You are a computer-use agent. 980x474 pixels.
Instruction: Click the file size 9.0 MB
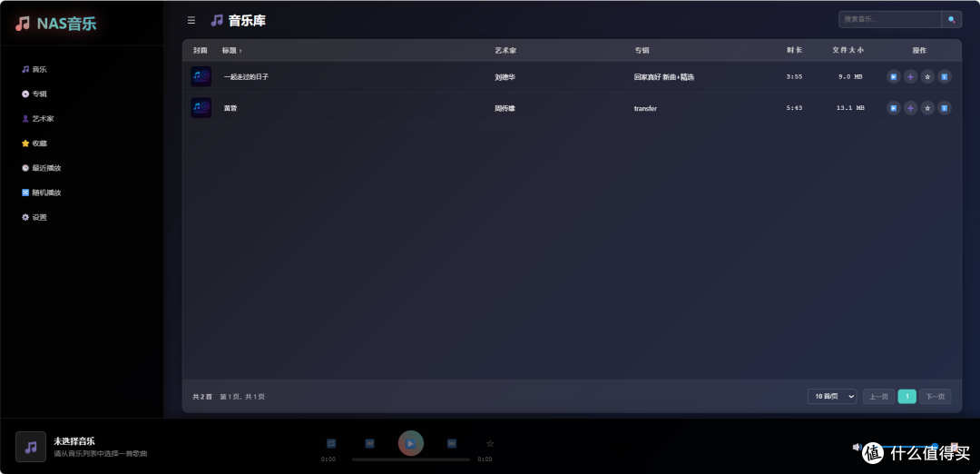(850, 77)
